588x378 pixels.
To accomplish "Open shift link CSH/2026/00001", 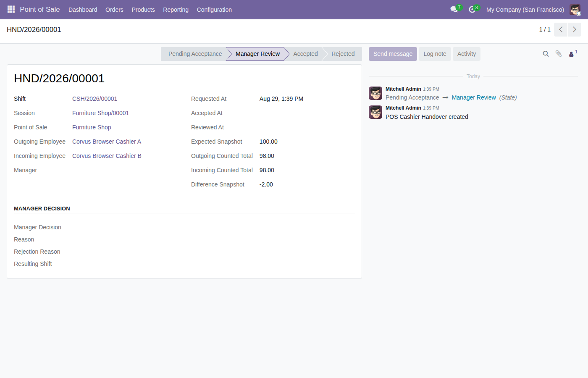I will pyautogui.click(x=94, y=99).
